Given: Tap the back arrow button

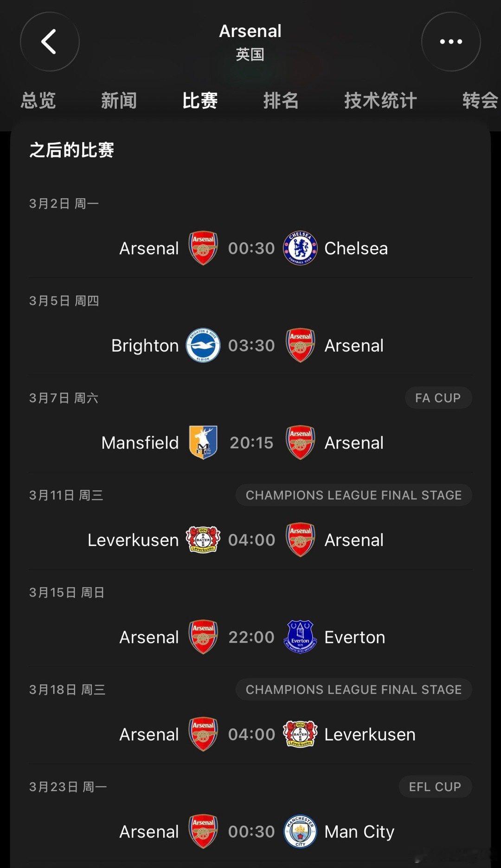Looking at the screenshot, I should (x=50, y=42).
